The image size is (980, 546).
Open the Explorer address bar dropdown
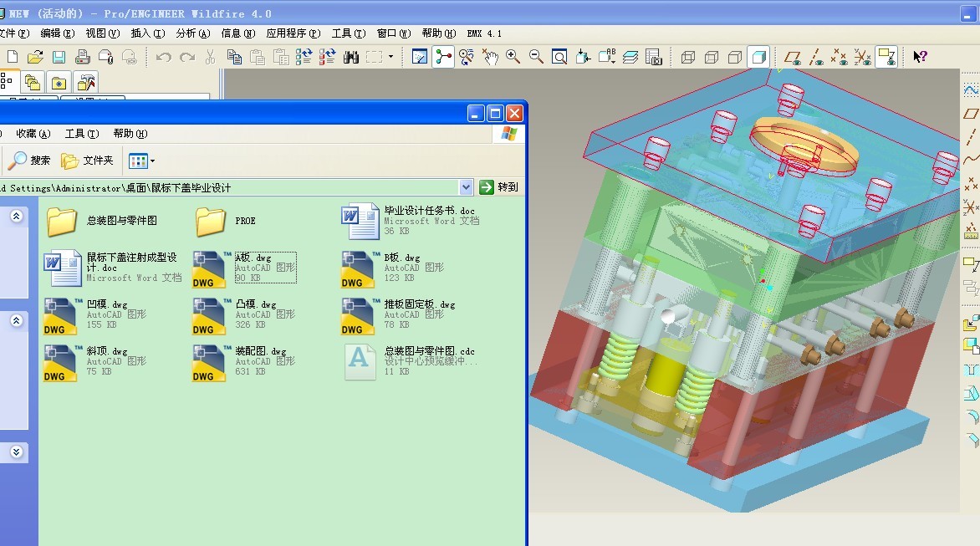[x=466, y=186]
